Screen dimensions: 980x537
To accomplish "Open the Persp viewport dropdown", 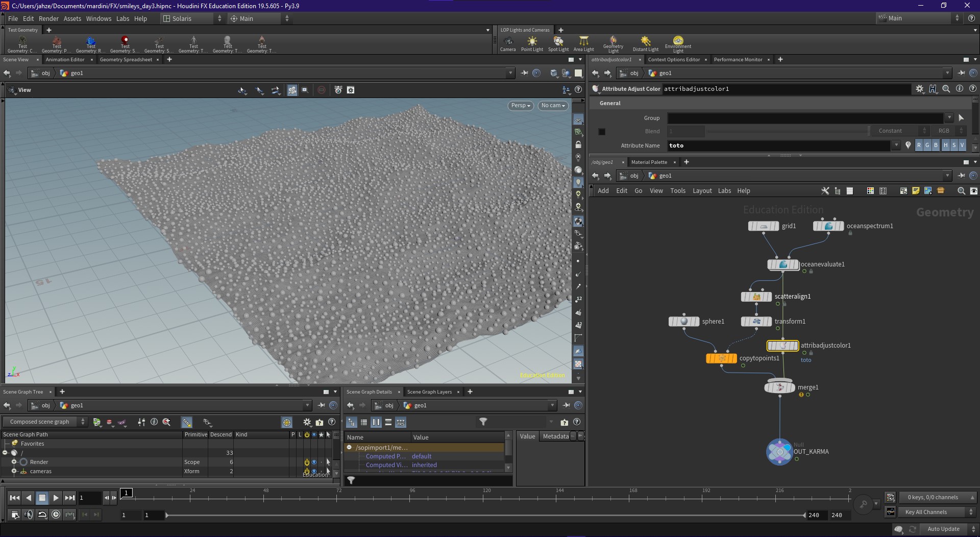I will pos(521,106).
